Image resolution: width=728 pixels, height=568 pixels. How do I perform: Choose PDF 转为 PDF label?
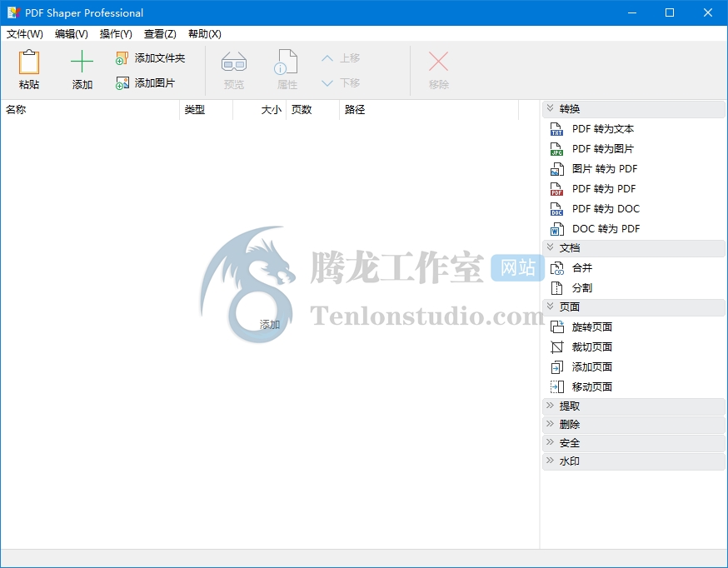(x=604, y=189)
